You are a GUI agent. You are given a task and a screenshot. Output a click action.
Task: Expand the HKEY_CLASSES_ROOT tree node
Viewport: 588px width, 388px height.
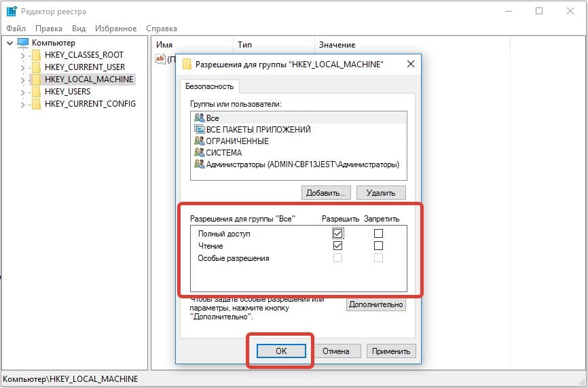(x=22, y=56)
